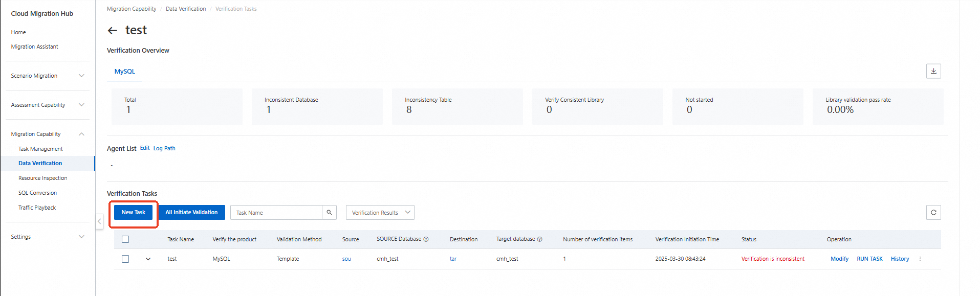Click the Total count card
This screenshot has width=980, height=296.
click(x=177, y=106)
